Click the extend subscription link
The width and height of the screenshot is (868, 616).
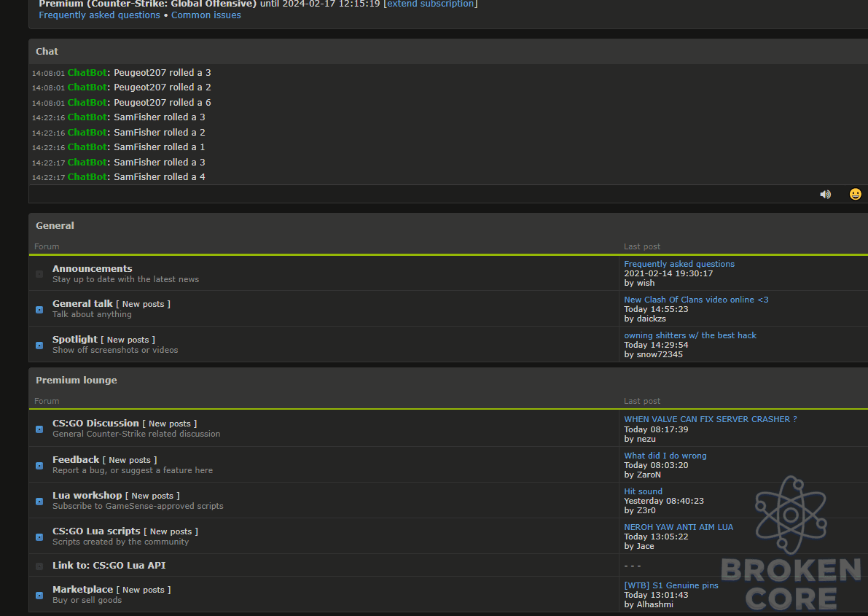pyautogui.click(x=430, y=4)
